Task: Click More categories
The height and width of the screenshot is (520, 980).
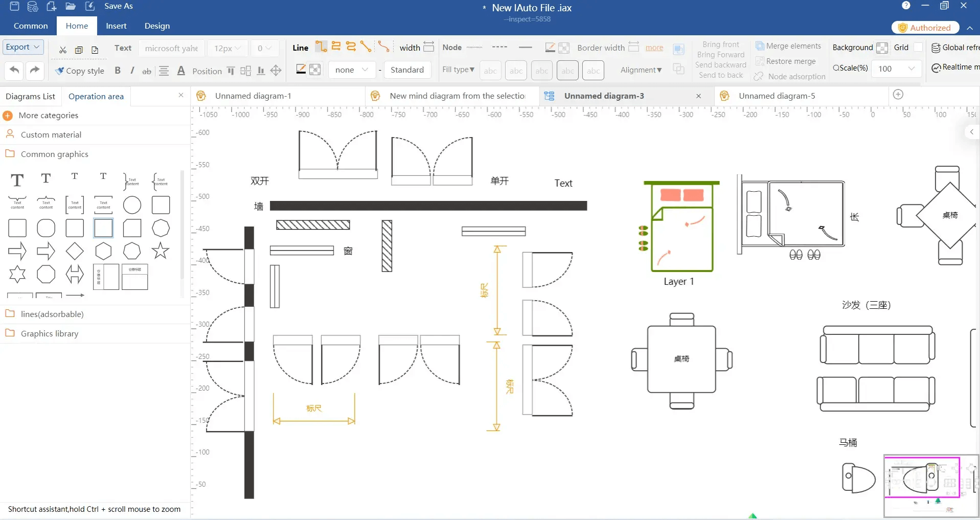Action: [48, 116]
